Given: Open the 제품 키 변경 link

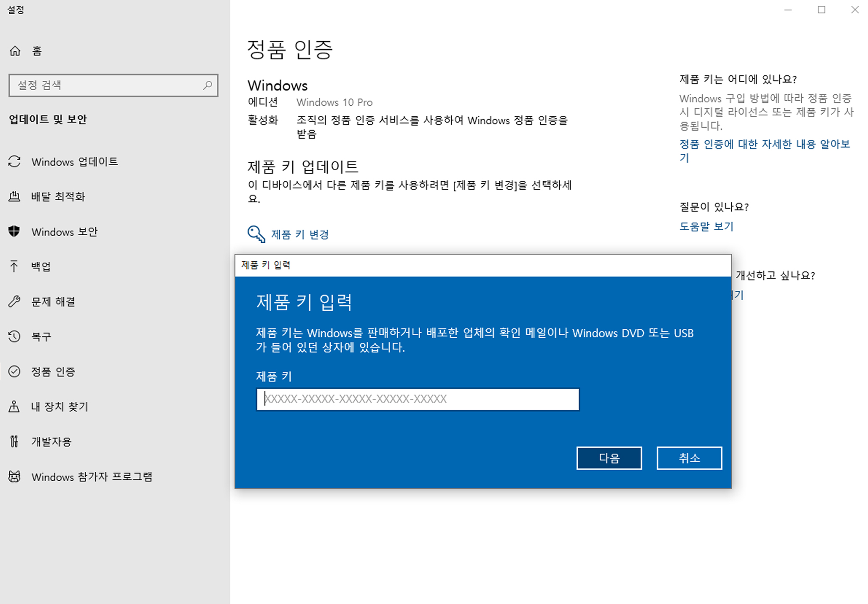Looking at the screenshot, I should point(300,234).
